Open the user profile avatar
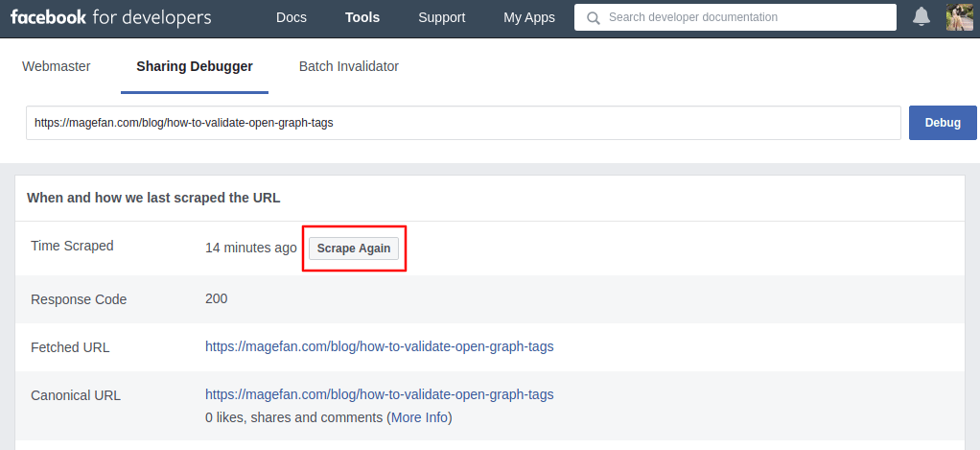The image size is (980, 450). tap(959, 17)
